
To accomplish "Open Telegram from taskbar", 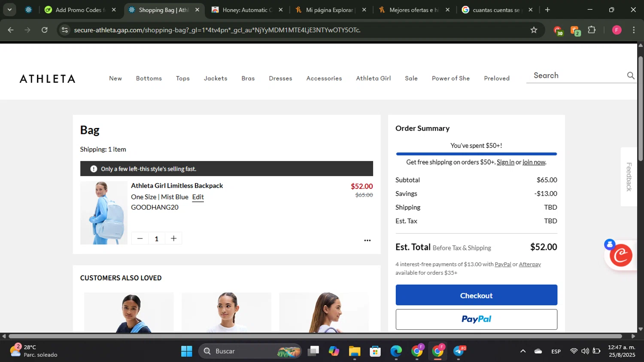I will click(x=459, y=351).
